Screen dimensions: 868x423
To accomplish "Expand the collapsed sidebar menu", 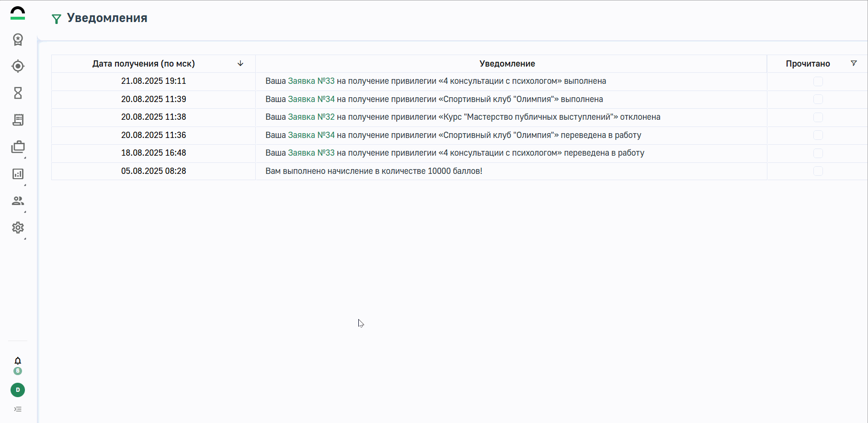I will pos(18,409).
